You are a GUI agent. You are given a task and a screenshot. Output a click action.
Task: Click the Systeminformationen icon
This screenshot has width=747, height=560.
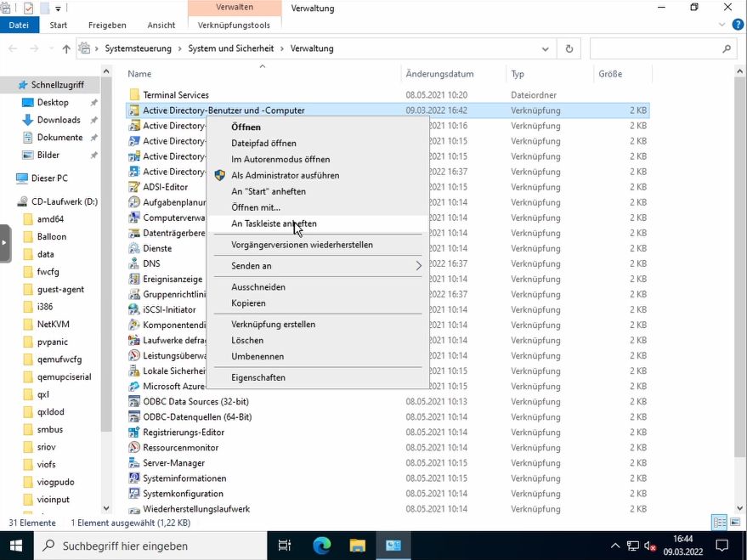pos(134,478)
